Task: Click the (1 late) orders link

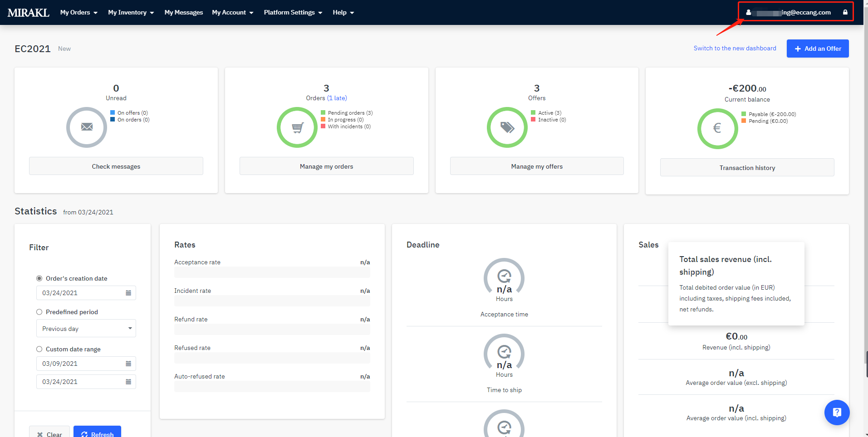Action: [x=337, y=98]
